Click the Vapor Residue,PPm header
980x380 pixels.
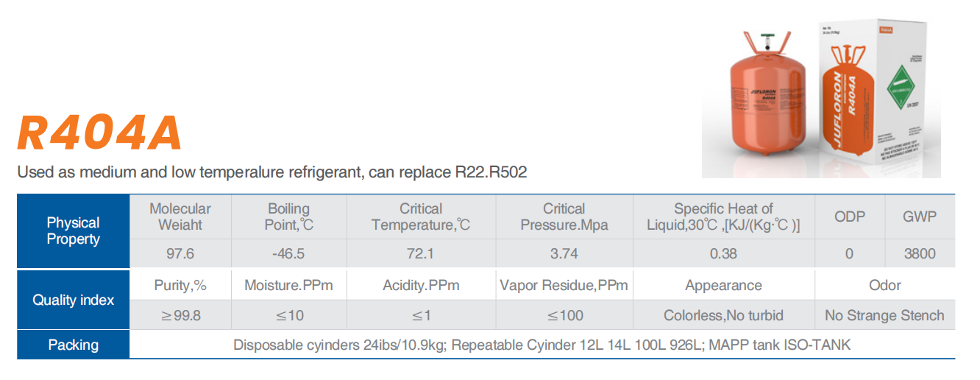(x=564, y=285)
